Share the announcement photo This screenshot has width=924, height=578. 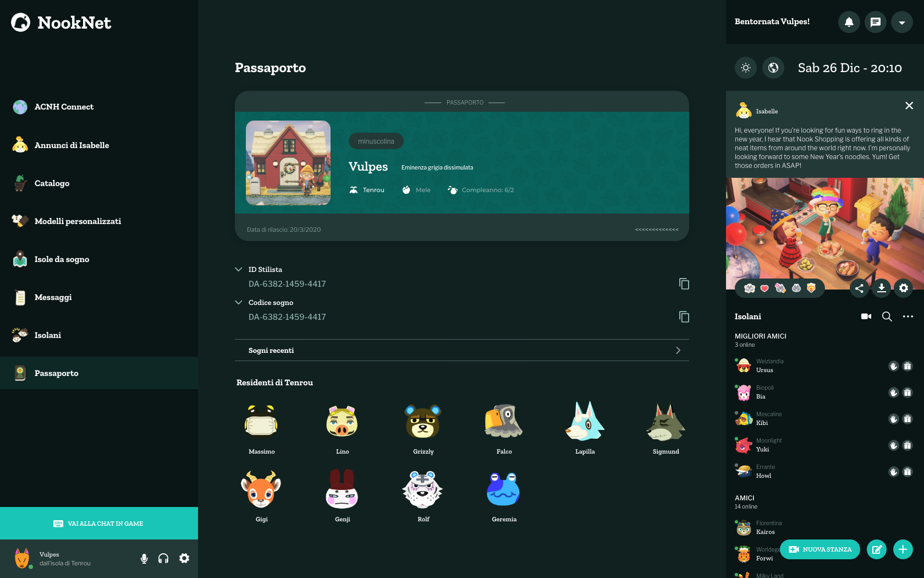coord(860,288)
